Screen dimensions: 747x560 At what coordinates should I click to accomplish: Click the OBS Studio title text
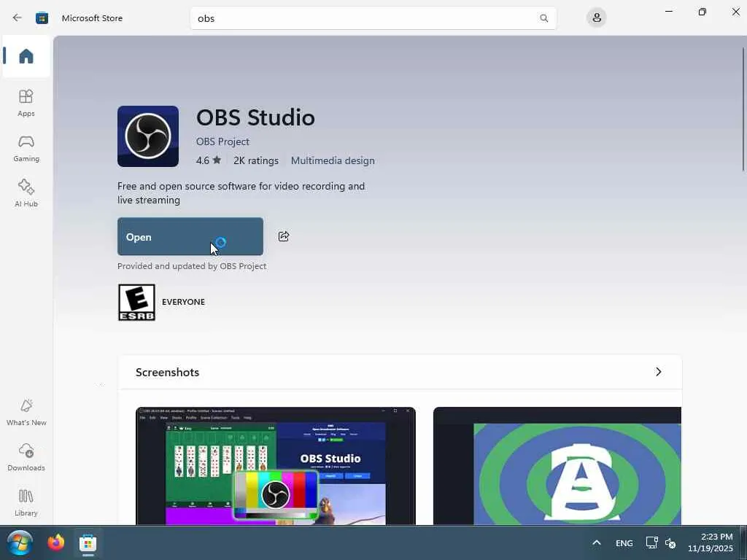pyautogui.click(x=255, y=117)
